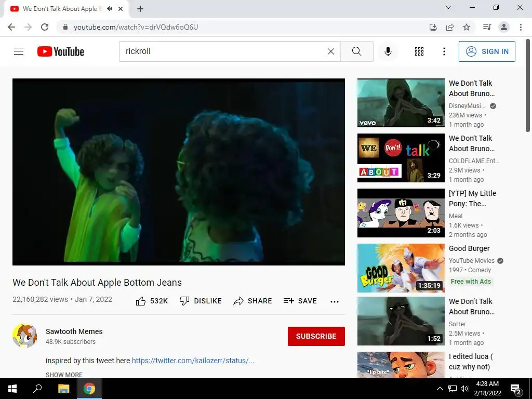Close the 'We Don't Talk About Apple' tab
The height and width of the screenshot is (399, 532).
(x=121, y=9)
